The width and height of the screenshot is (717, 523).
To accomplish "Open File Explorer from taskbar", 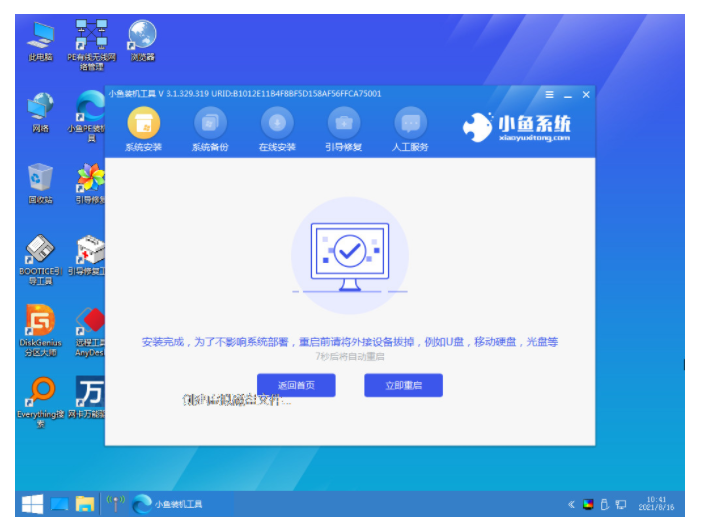I will pyautogui.click(x=85, y=504).
